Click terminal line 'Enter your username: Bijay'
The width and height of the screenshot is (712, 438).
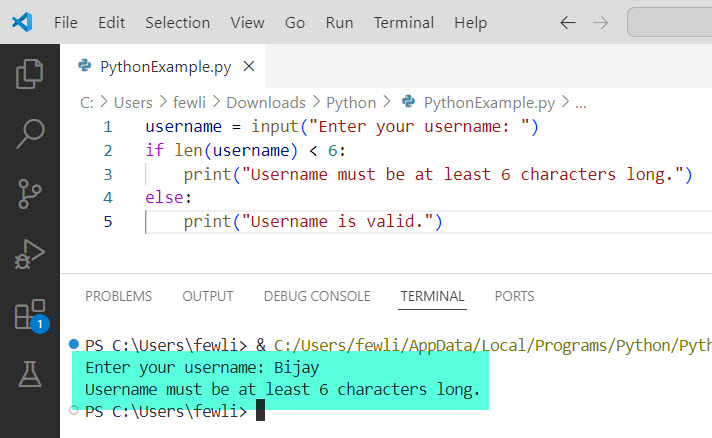202,367
